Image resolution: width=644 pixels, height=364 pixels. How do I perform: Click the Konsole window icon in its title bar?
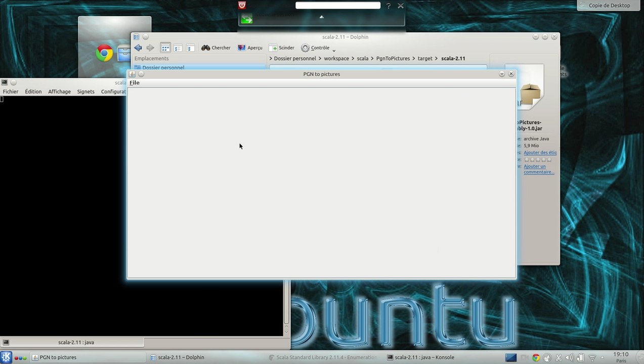[x=4, y=82]
